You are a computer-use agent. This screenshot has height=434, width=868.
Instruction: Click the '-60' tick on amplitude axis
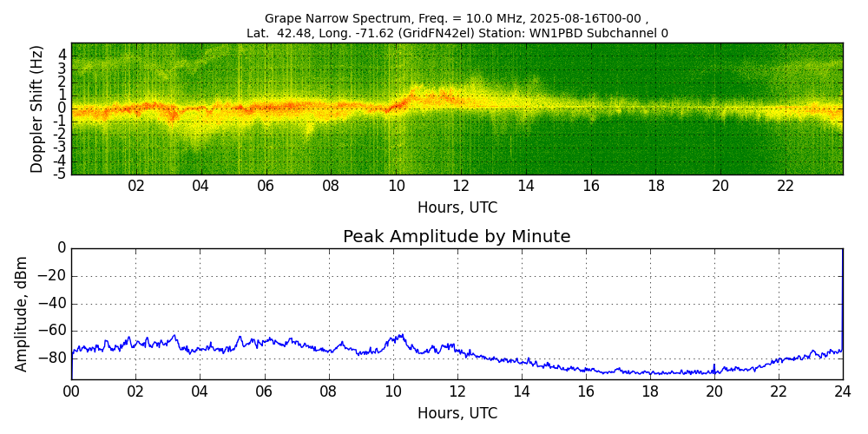coord(54,331)
